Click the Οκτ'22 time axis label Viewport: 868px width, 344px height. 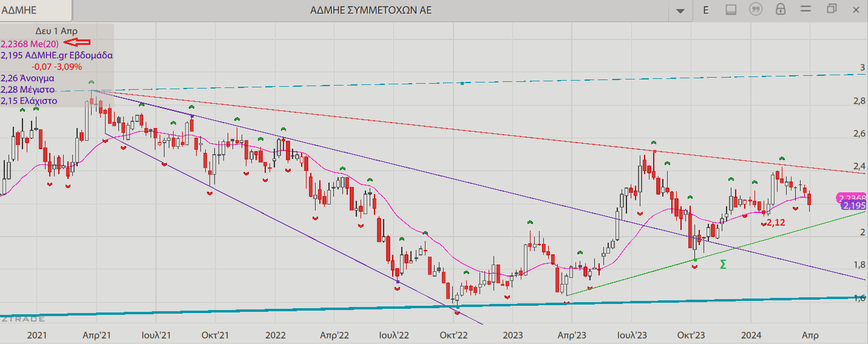[x=453, y=334]
